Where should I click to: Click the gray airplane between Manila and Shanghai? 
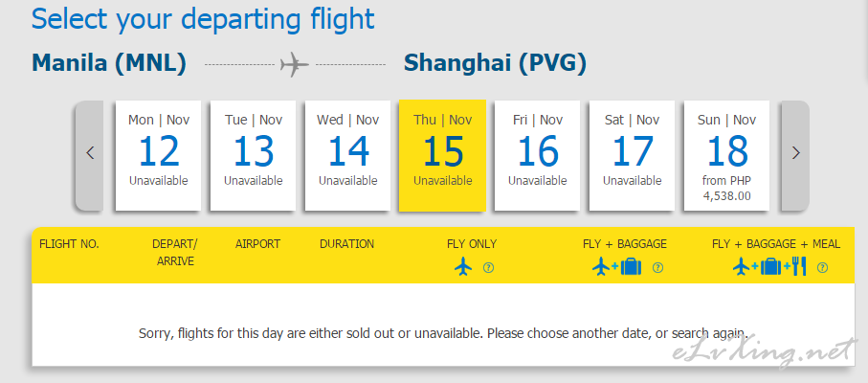[x=295, y=65]
